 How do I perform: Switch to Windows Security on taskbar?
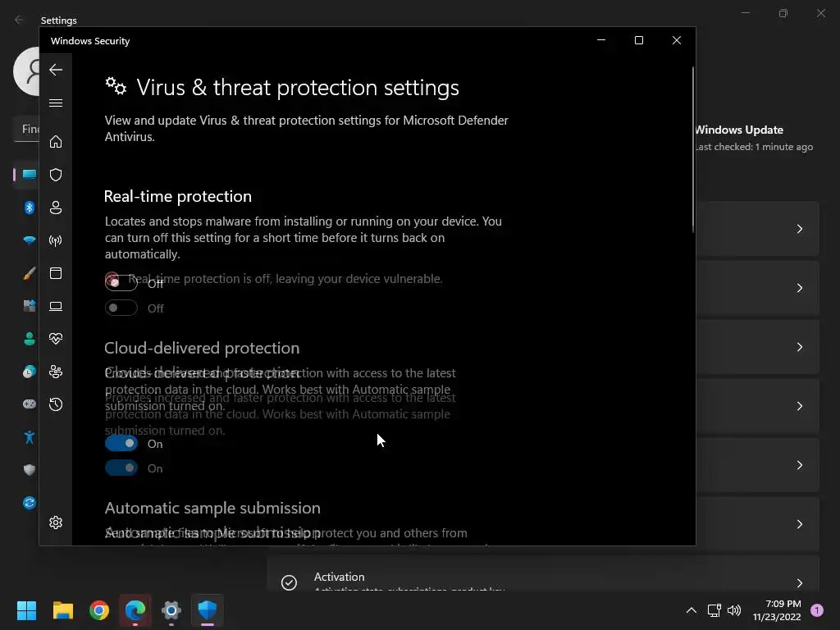208,610
